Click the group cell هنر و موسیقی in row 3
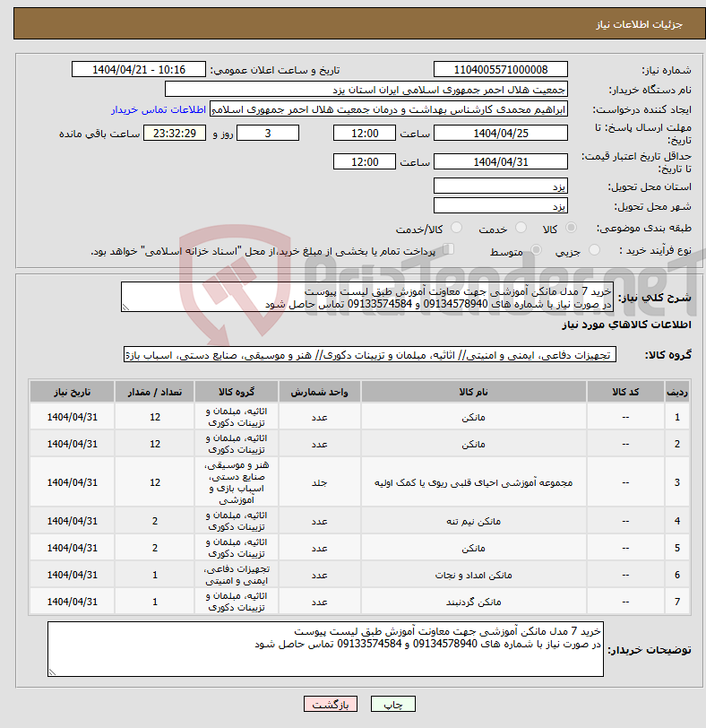 237,482
